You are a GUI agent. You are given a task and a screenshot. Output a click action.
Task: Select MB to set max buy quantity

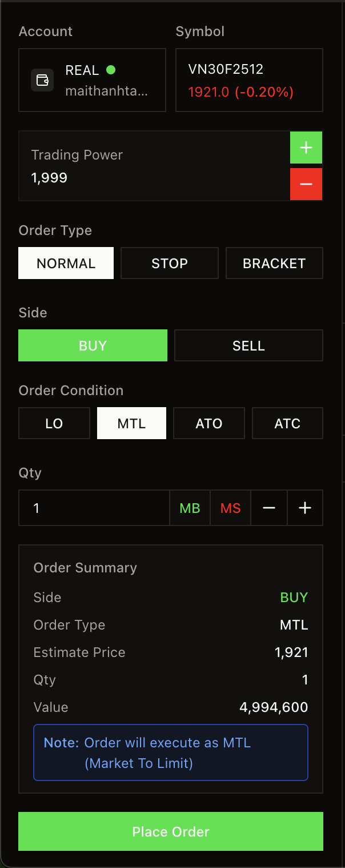tap(190, 508)
